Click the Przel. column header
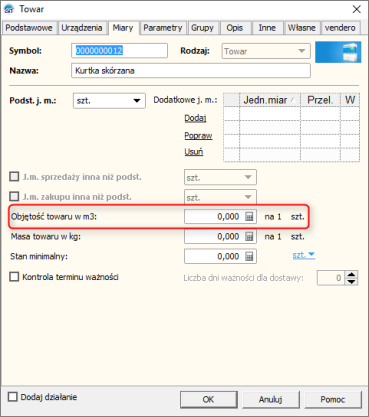This screenshot has width=369, height=417. tap(320, 100)
